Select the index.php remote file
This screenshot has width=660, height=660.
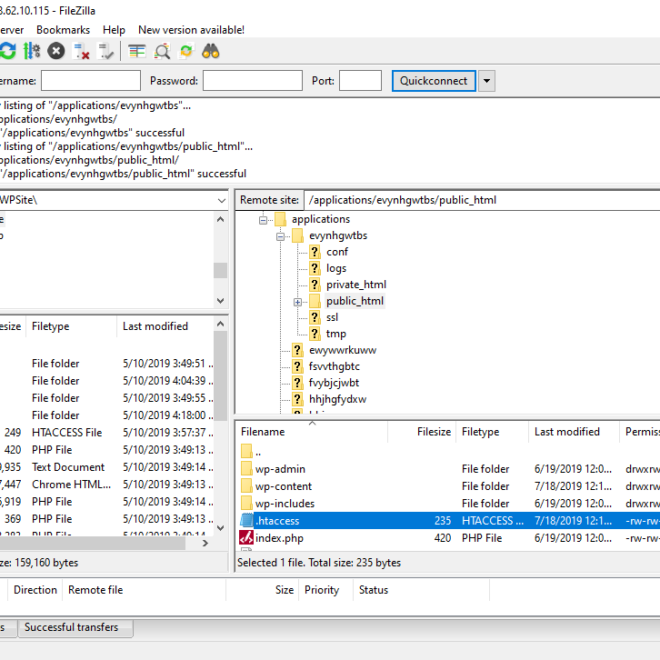(448, 538)
